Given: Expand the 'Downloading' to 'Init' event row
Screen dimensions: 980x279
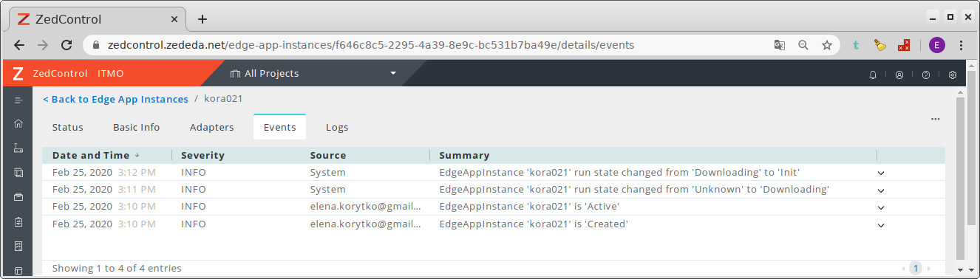Looking at the screenshot, I should point(881,173).
